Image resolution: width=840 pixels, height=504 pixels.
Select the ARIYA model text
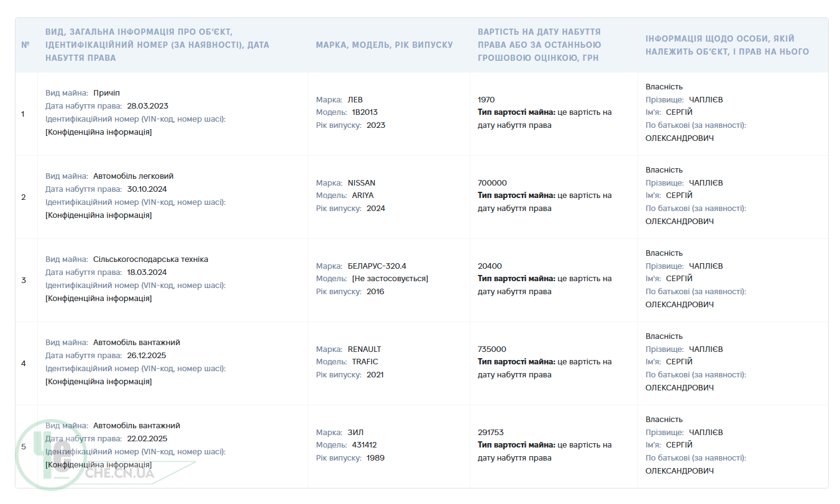[363, 195]
